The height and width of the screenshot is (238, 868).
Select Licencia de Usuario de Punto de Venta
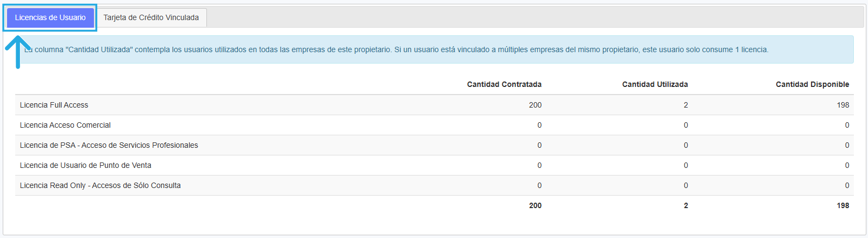click(x=85, y=165)
